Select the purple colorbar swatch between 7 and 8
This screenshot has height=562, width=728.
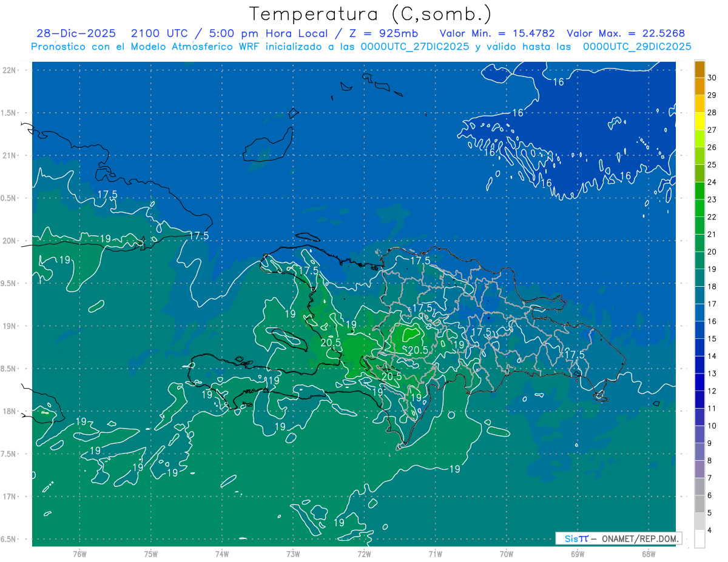coord(699,470)
